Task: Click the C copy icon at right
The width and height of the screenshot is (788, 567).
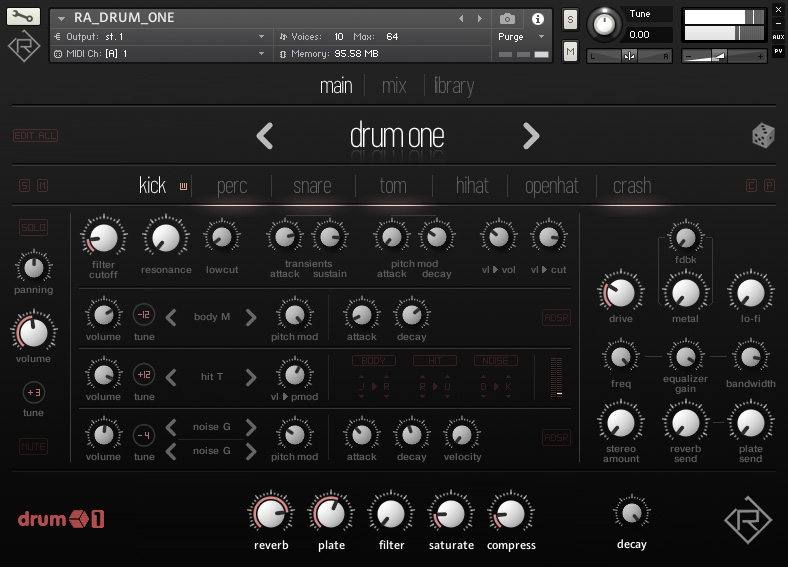Action: coord(751,185)
